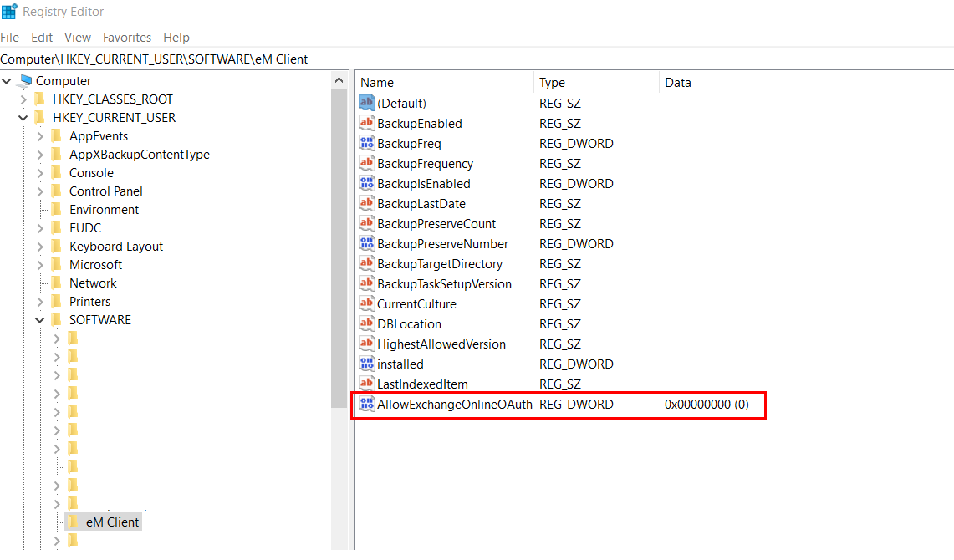The width and height of the screenshot is (954, 560).
Task: Expand the EUDC key
Action: [x=40, y=228]
